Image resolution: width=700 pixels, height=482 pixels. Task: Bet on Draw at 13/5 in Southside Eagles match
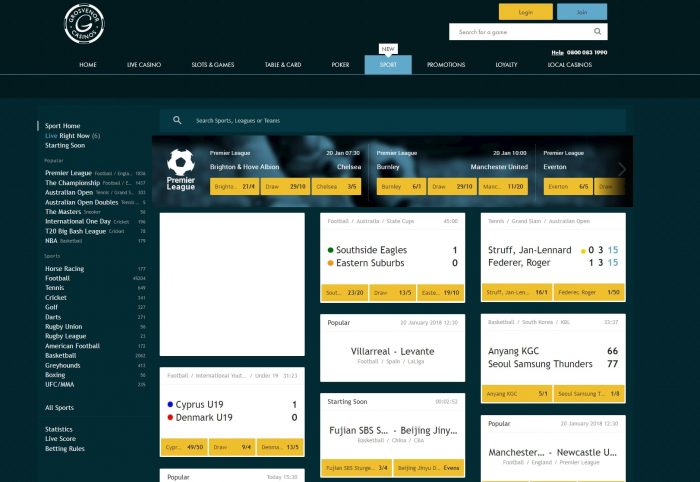tap(392, 293)
